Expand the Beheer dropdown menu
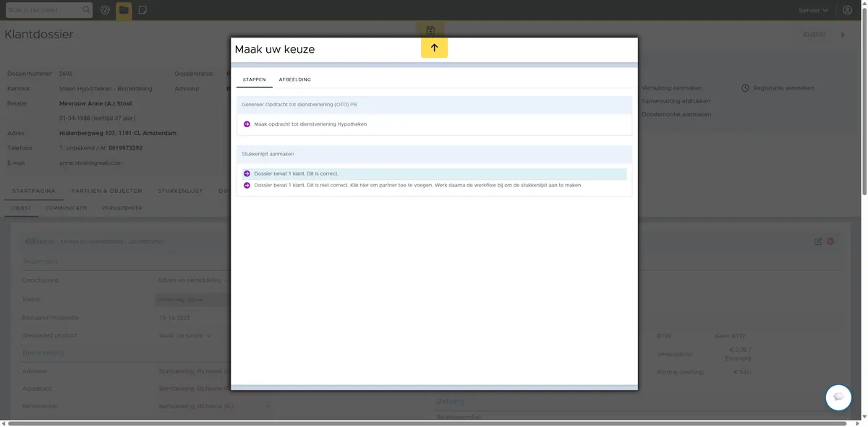Screen dimensions: 868x427 814,10
